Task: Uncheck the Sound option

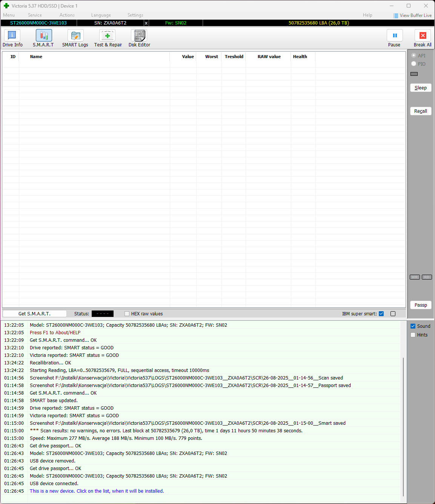Action: (x=413, y=326)
